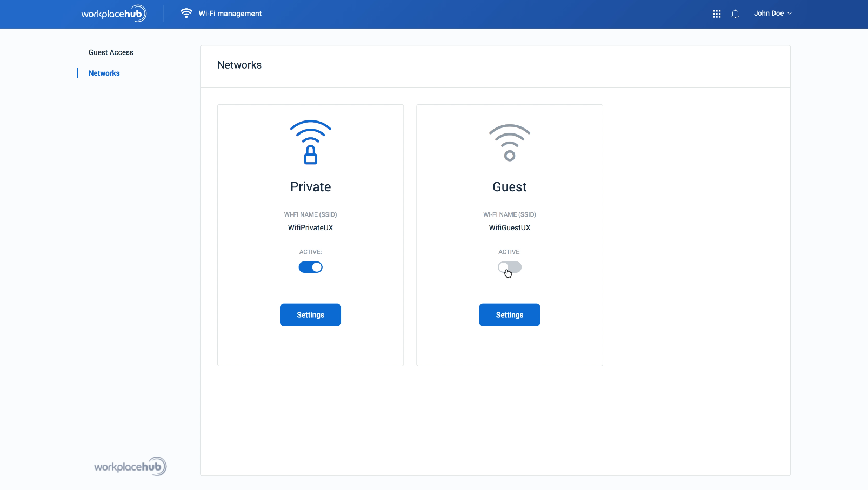The width and height of the screenshot is (868, 490).
Task: Click the Private network lock Wi-Fi icon
Action: 310,142
